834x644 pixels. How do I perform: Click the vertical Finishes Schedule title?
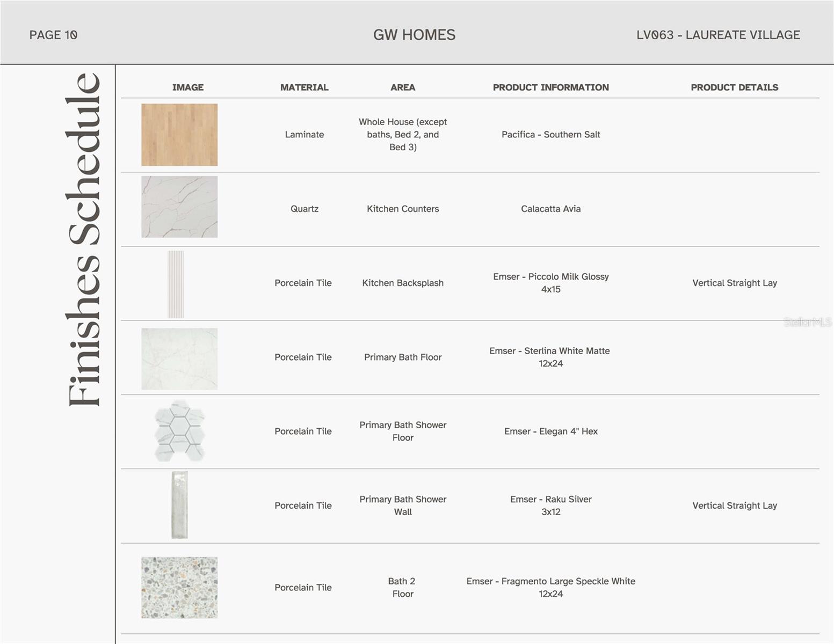pyautogui.click(x=84, y=239)
